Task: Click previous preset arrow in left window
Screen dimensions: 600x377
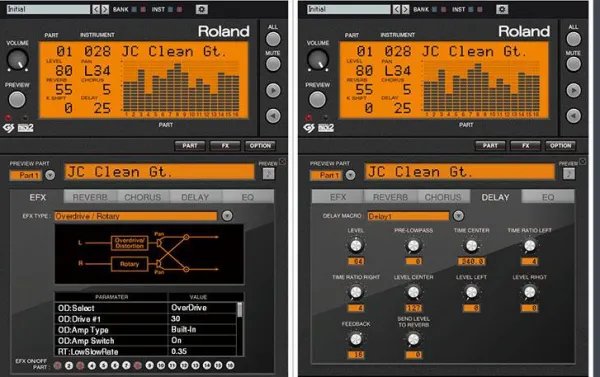Action: point(96,9)
